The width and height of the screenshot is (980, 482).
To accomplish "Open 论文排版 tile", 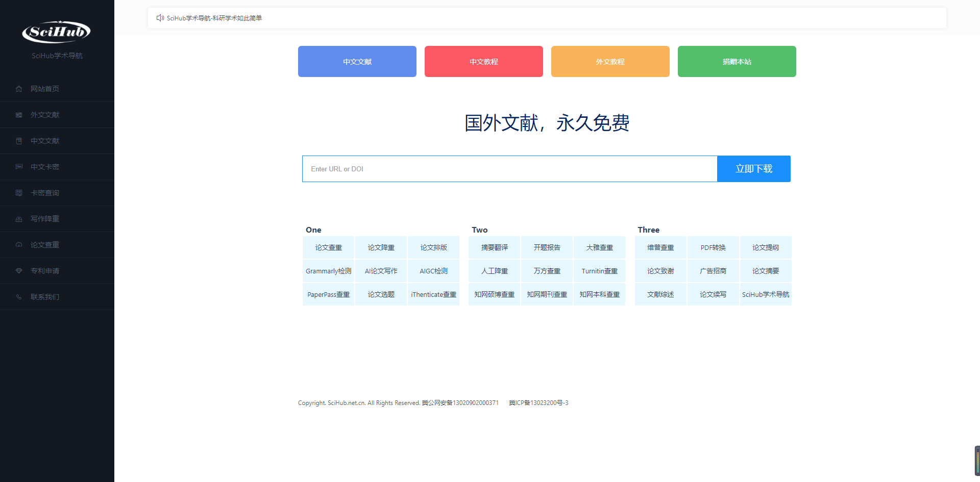I will [434, 247].
